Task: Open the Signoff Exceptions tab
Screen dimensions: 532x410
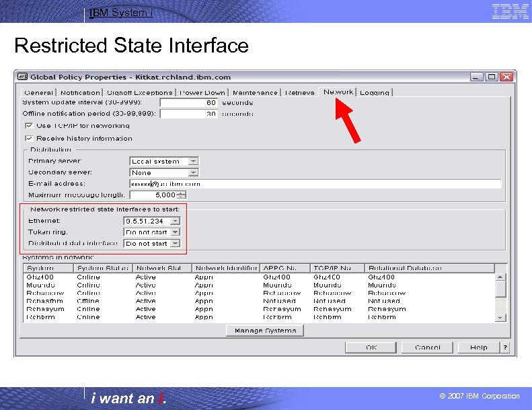Action: pos(139,92)
